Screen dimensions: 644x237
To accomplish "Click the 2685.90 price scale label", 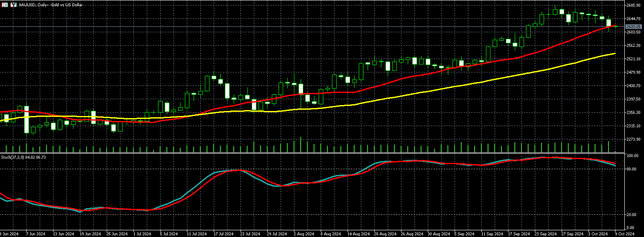I will (x=634, y=5).
